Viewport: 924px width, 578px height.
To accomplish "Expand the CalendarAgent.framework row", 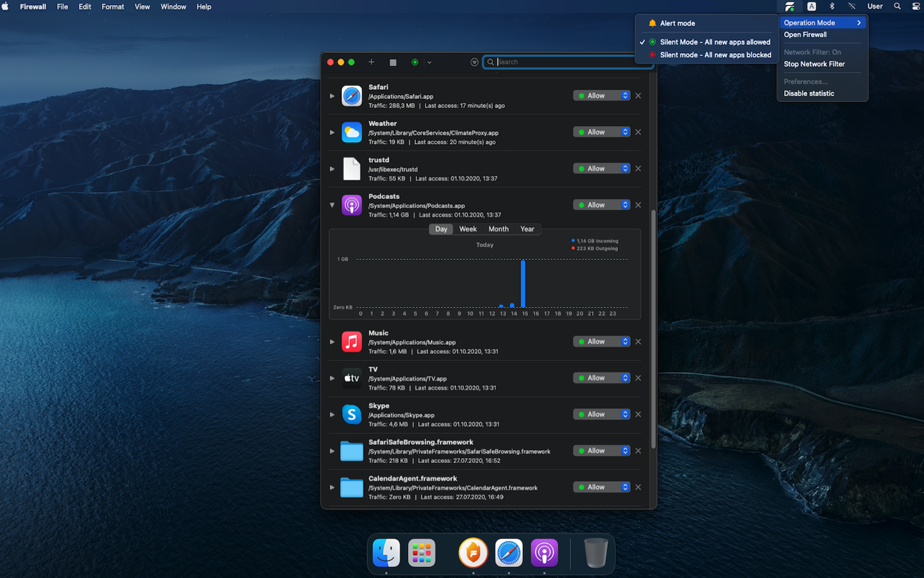I will point(332,487).
